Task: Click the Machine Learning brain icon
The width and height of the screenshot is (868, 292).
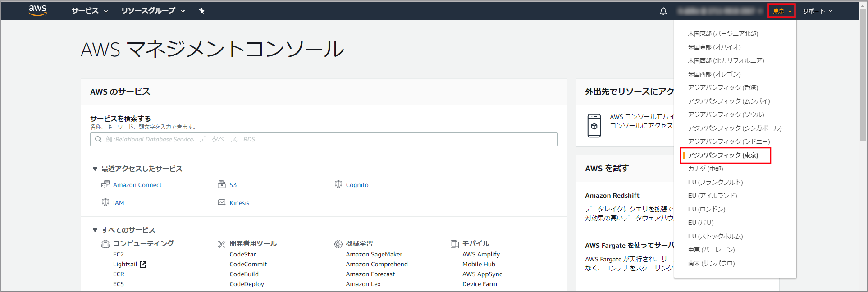Action: pos(338,244)
